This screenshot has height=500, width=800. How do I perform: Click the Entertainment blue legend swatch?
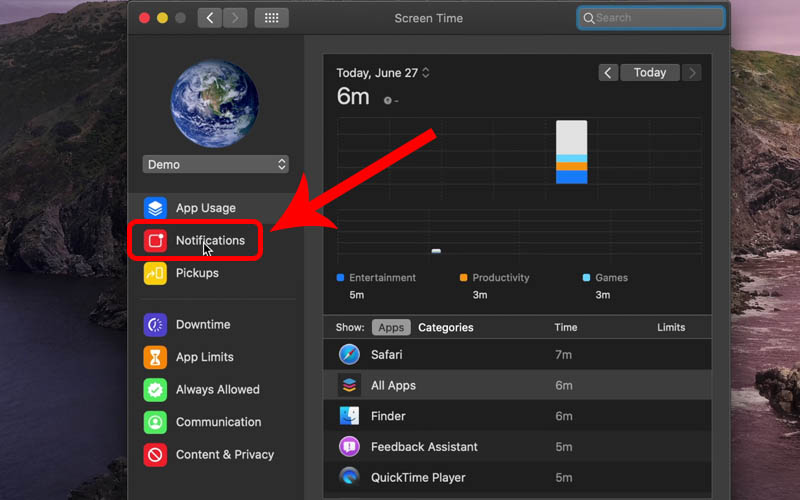click(x=340, y=278)
